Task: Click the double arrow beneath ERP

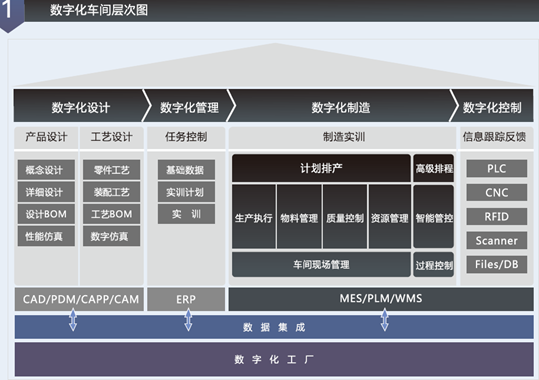Action: click(x=188, y=319)
